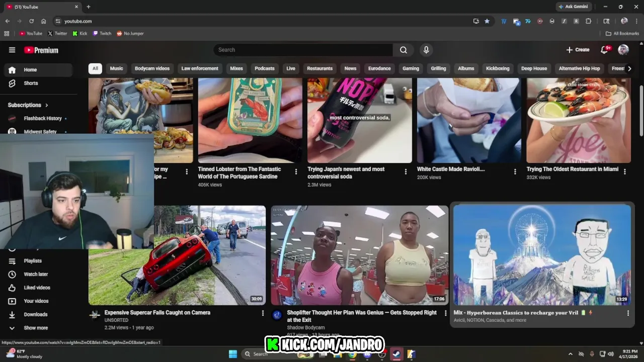Open the red supercar fails thumbnail
644x362 pixels.
(x=177, y=255)
